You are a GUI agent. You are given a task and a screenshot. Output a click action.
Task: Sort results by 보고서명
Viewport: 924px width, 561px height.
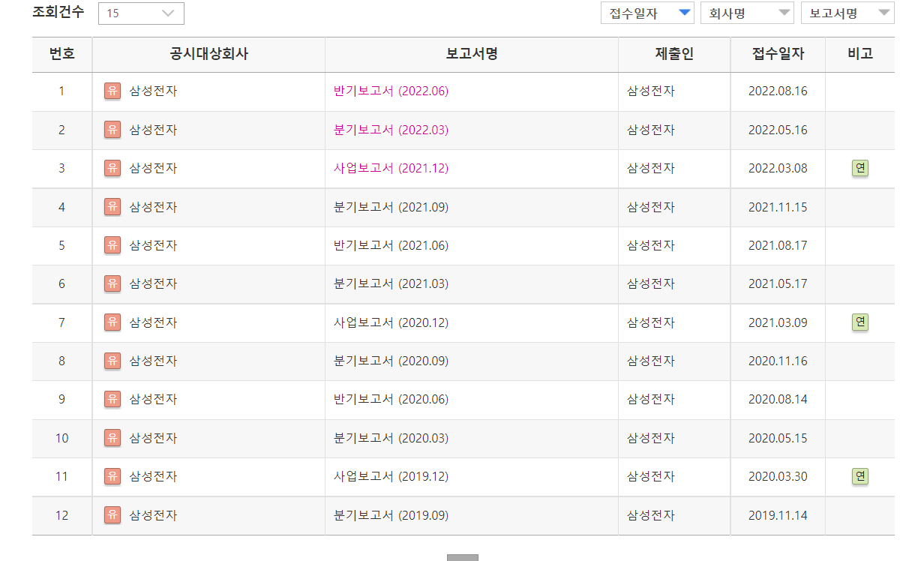tap(847, 13)
